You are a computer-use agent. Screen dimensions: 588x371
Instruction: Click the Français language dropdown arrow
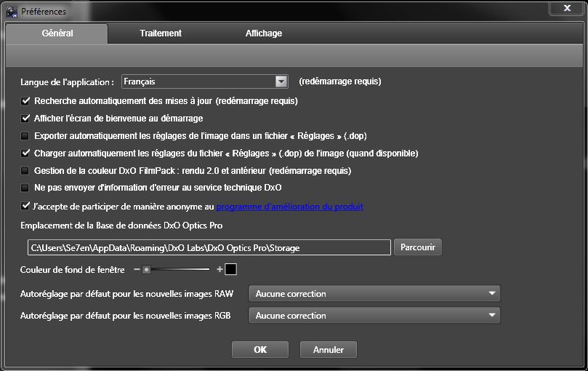[x=281, y=81]
